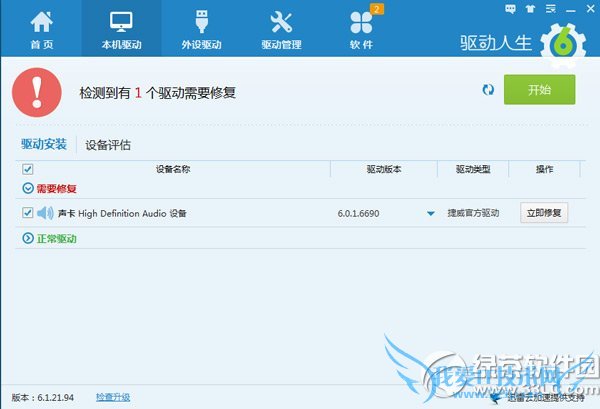Image resolution: width=600 pixels, height=409 pixels.
Task: Collapse the 需要修复 section
Action: point(28,188)
